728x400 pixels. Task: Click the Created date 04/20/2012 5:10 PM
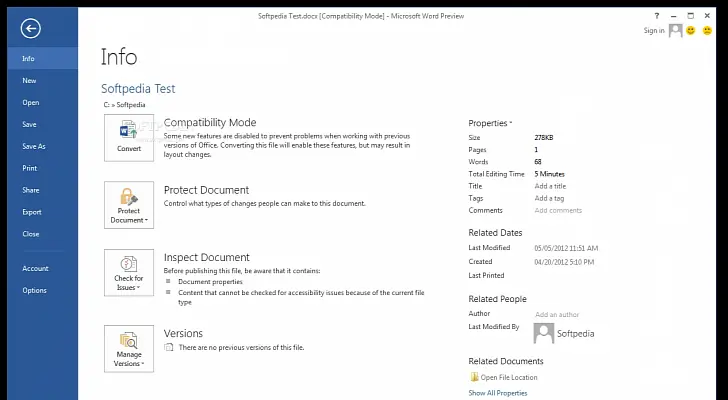[x=564, y=262]
